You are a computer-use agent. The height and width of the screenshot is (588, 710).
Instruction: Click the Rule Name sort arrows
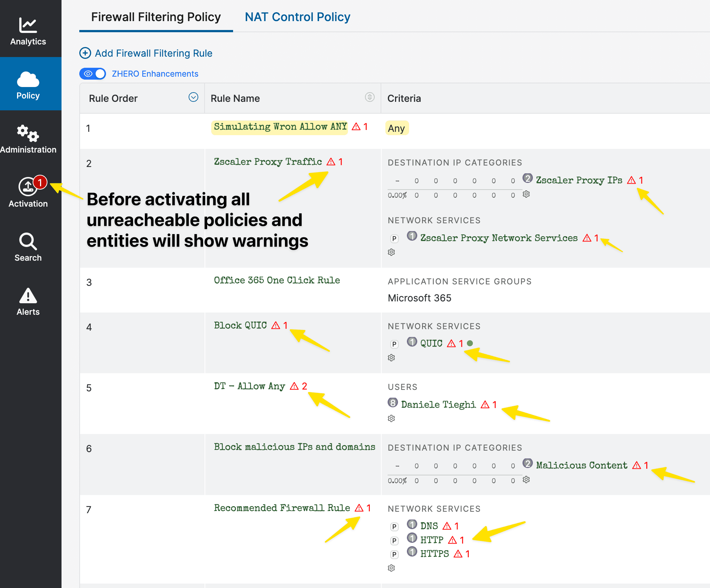tap(369, 97)
